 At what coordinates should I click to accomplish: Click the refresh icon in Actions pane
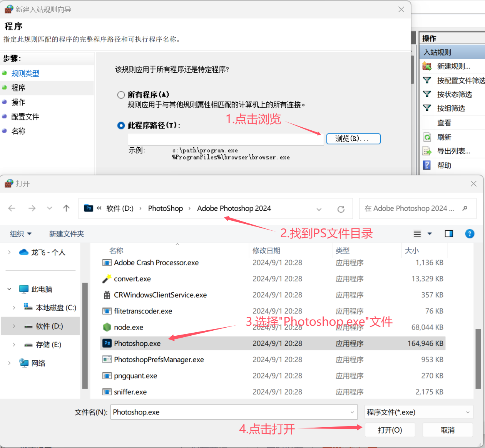[427, 137]
